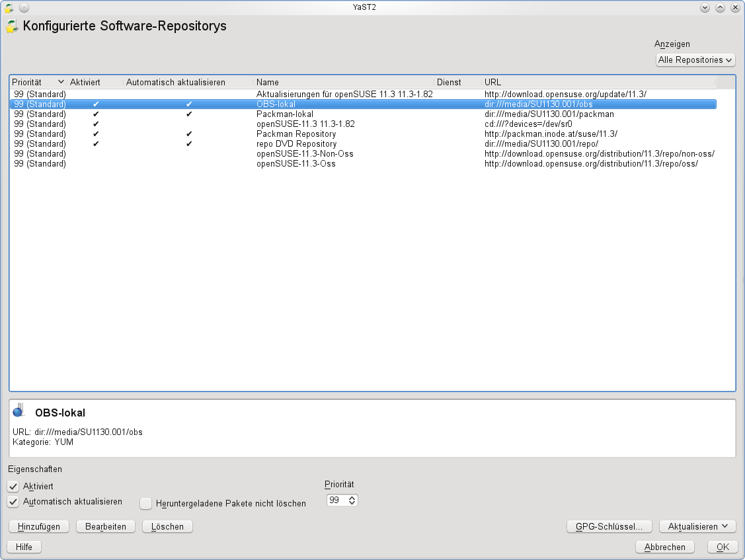Select the Packman-lokal repository name

click(285, 114)
